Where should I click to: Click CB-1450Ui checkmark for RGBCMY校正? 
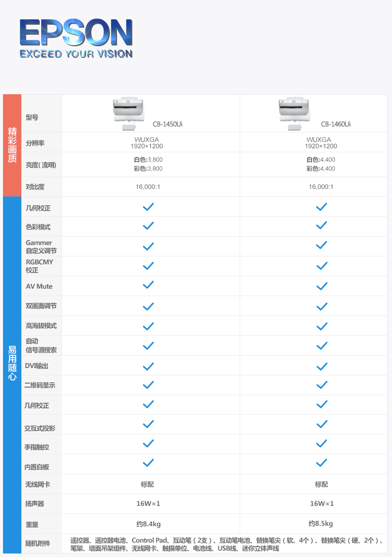(148, 266)
